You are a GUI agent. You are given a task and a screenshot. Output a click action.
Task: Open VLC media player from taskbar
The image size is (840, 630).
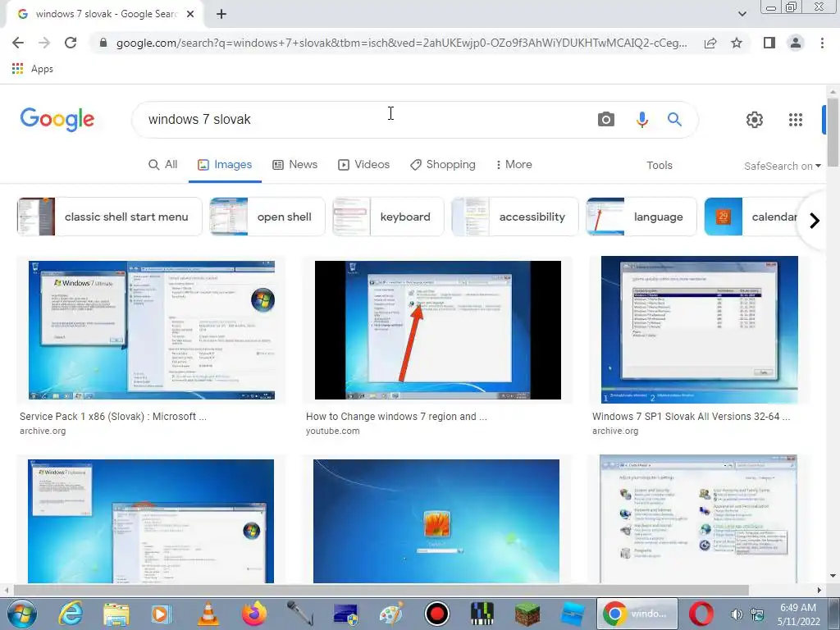208,614
